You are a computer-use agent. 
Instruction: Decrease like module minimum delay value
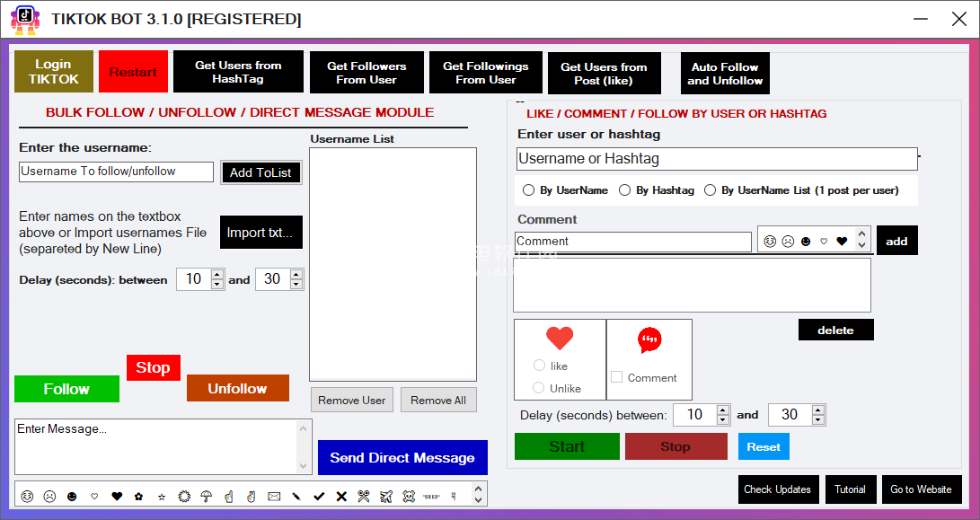[723, 420]
